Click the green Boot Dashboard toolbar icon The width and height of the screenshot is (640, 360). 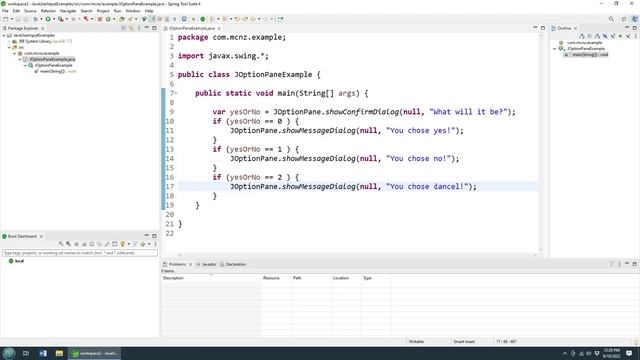(x=202, y=19)
